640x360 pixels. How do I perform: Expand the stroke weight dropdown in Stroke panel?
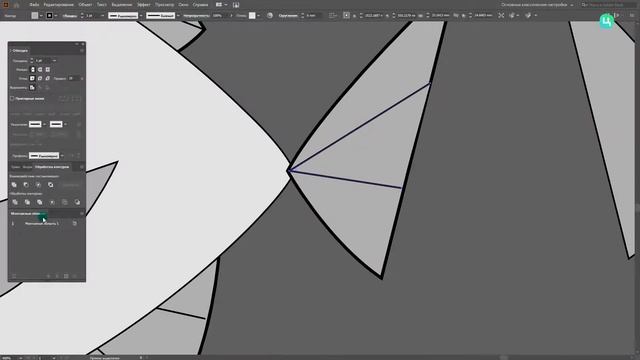[x=54, y=61]
